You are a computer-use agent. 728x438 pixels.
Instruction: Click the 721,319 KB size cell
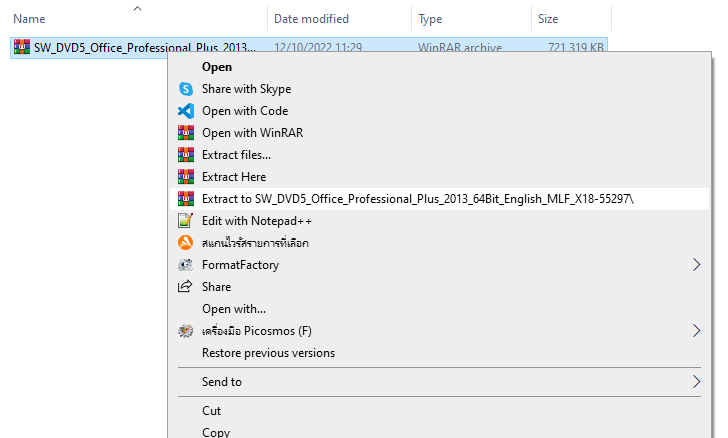tap(576, 47)
